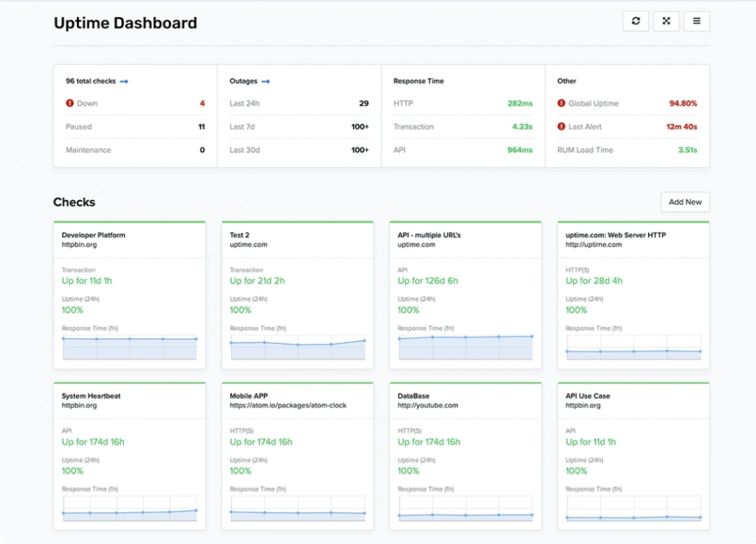Click the alert icon beside Global Uptime
Image resolution: width=756 pixels, height=544 pixels.
[x=563, y=103]
